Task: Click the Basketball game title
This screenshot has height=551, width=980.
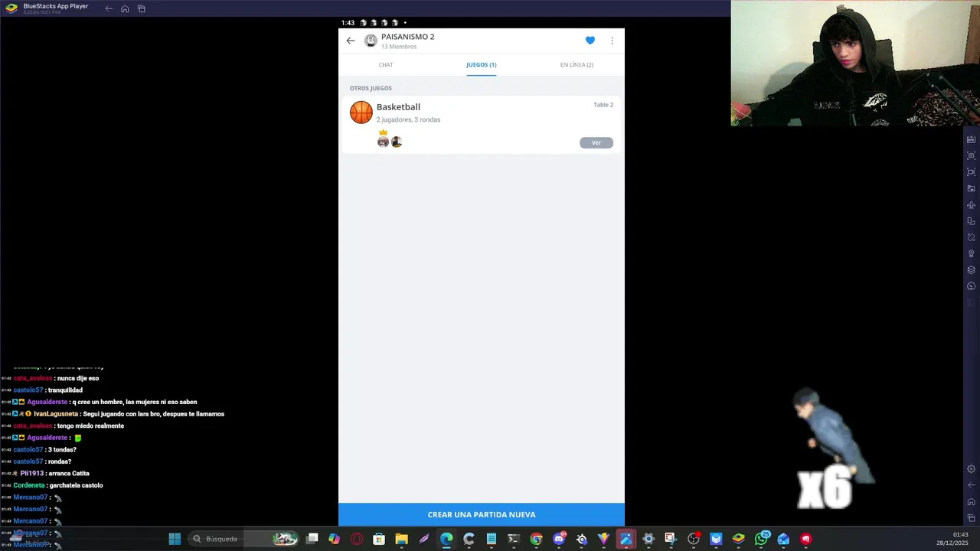Action: (398, 107)
